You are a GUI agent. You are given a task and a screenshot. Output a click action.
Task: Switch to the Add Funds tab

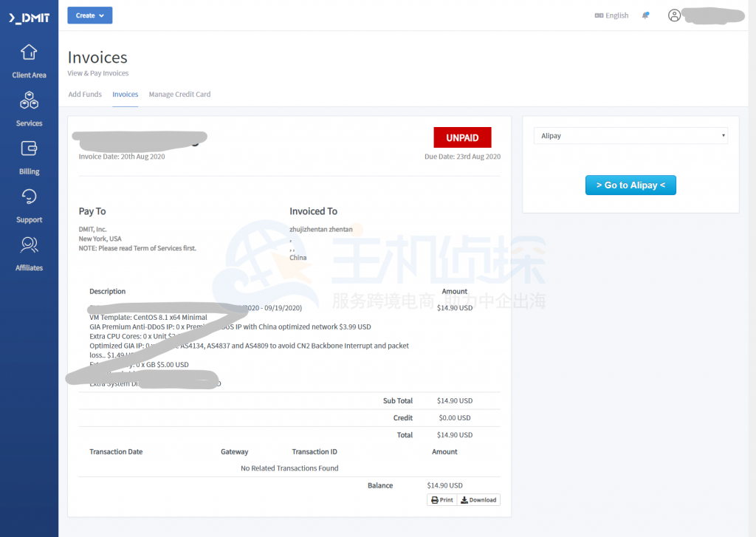85,94
